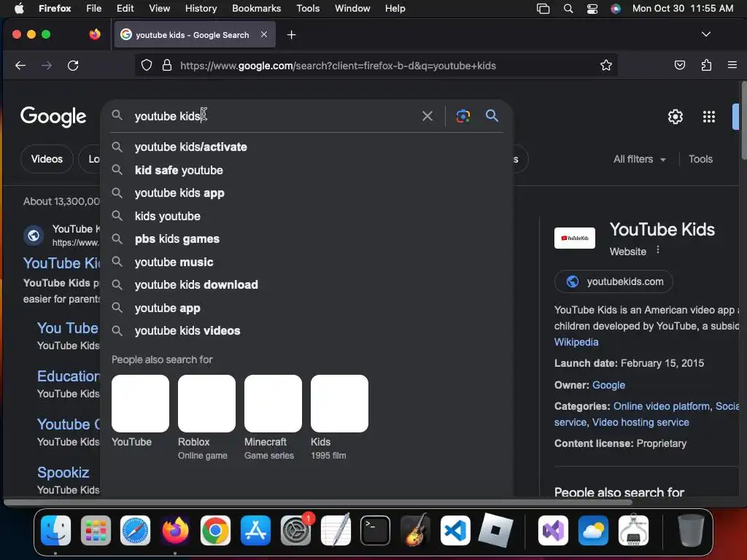Image resolution: width=747 pixels, height=560 pixels.
Task: Open the Wikipedia link in knowledge panel
Action: point(576,342)
